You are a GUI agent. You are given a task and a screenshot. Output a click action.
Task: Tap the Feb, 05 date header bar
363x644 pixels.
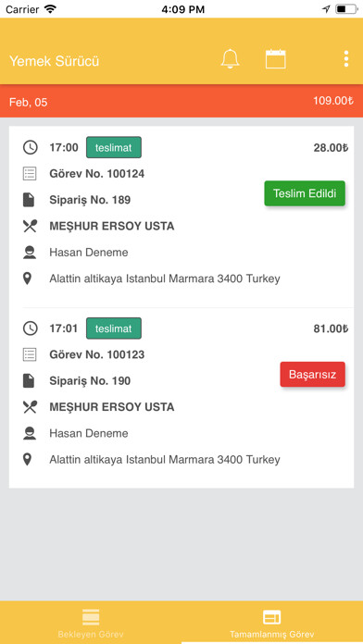[x=181, y=102]
